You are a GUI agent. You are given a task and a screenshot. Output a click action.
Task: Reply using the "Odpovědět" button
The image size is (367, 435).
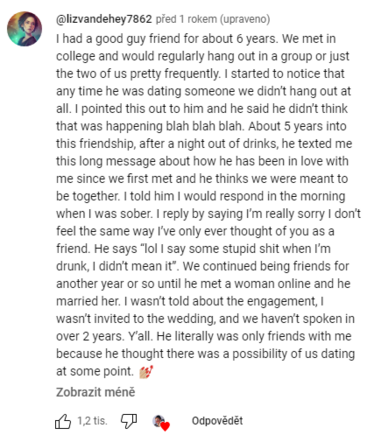(x=217, y=421)
